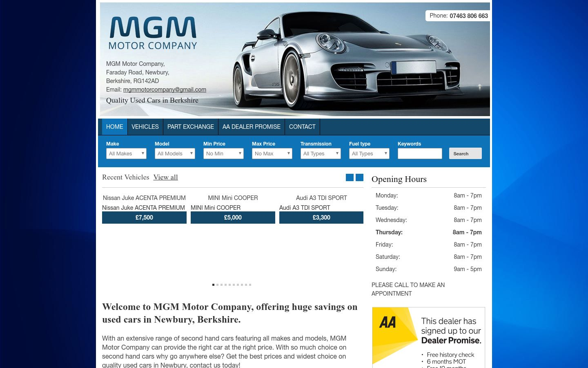Click the Monday opening hours row
588x368 pixels.
(429, 195)
